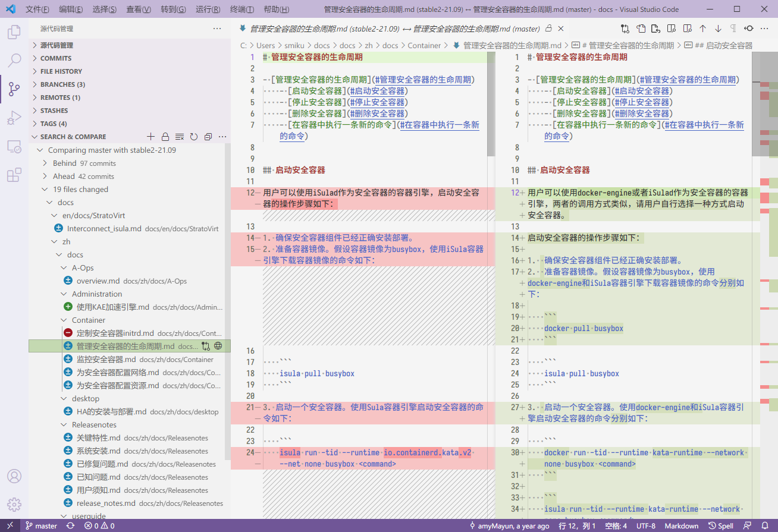Click UTF-8 encoding in status bar
Screen dimensions: 778x532
(x=646, y=526)
